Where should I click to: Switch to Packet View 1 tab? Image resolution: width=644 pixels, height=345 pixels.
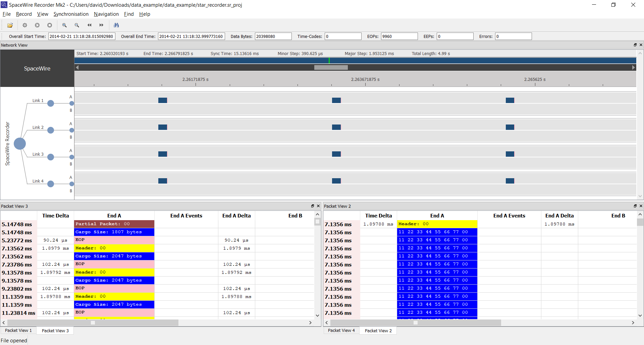coord(18,331)
